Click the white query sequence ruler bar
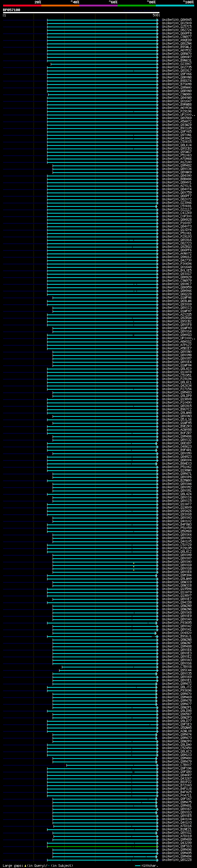This screenshot has width=197, height=868. coord(81,12)
